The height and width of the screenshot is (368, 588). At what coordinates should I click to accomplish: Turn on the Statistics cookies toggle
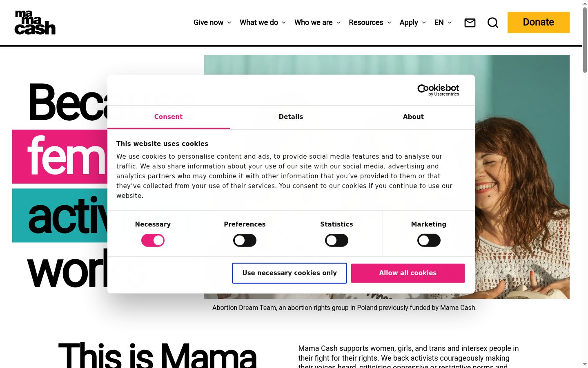point(336,240)
